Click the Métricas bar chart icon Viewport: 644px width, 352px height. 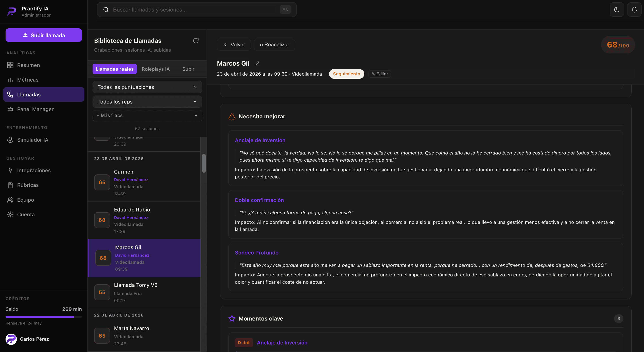[x=10, y=80]
